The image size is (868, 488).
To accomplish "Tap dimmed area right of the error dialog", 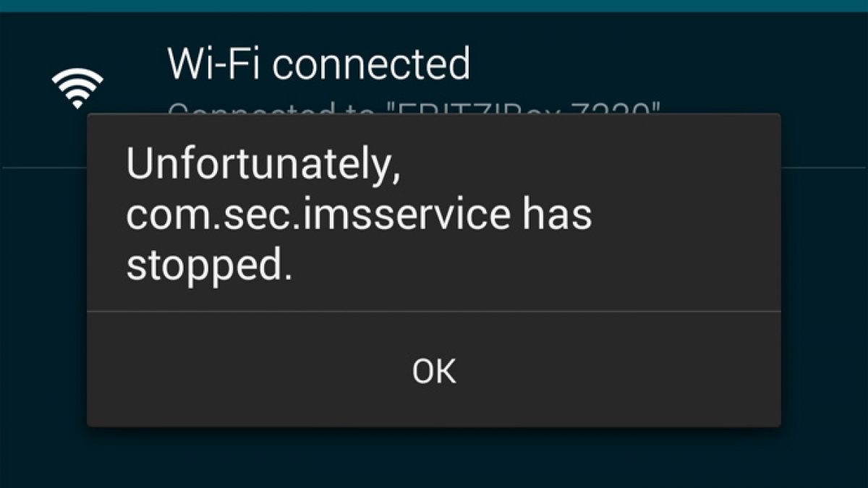I will pyautogui.click(x=825, y=289).
